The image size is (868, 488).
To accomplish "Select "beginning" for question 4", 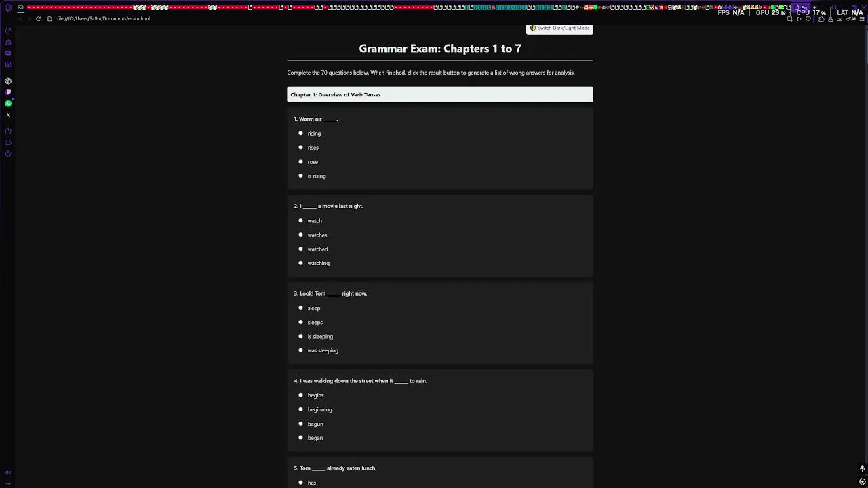I will coord(300,409).
